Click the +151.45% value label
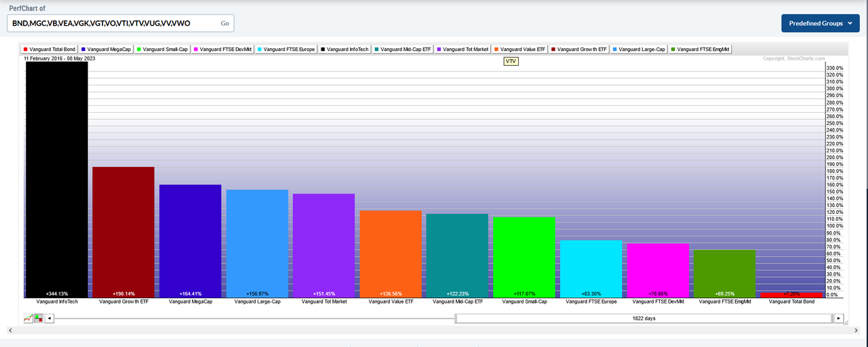 324,293
